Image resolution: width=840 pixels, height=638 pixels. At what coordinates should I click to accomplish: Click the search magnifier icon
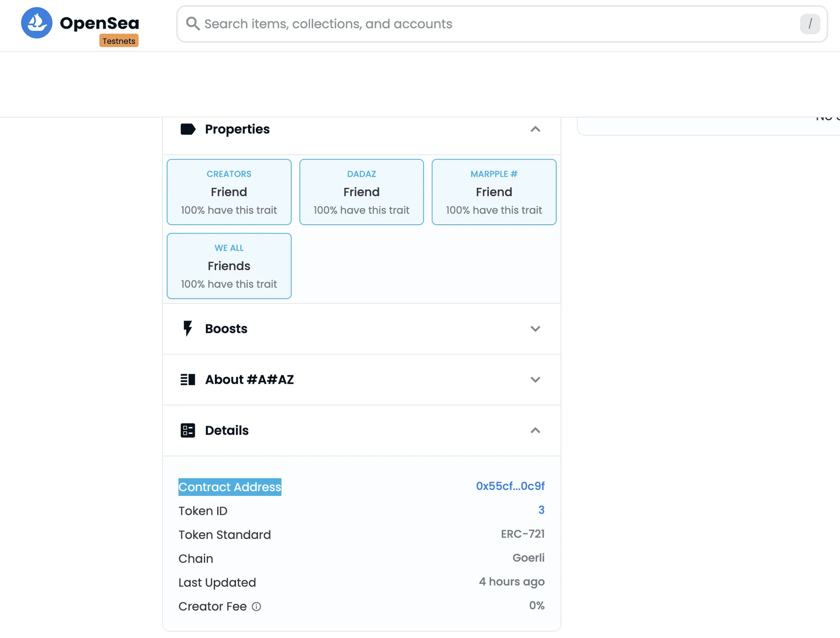pos(192,24)
